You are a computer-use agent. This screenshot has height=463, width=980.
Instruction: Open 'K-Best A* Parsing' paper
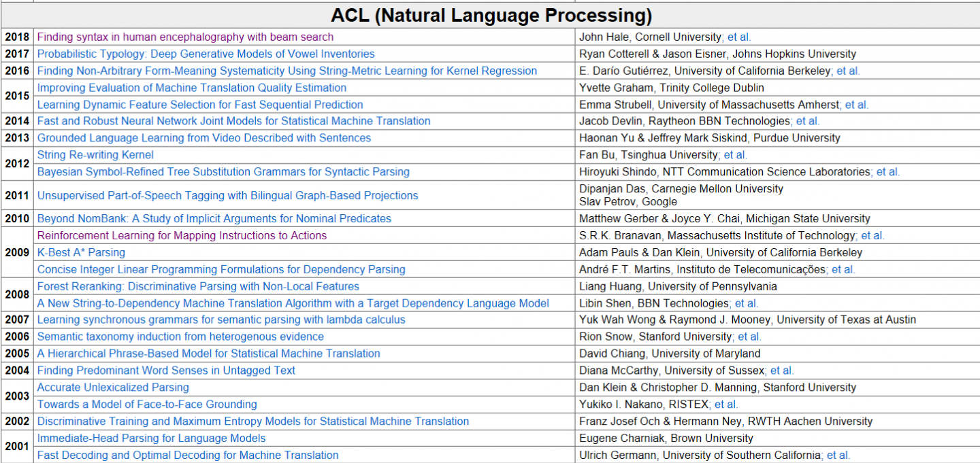pos(81,253)
